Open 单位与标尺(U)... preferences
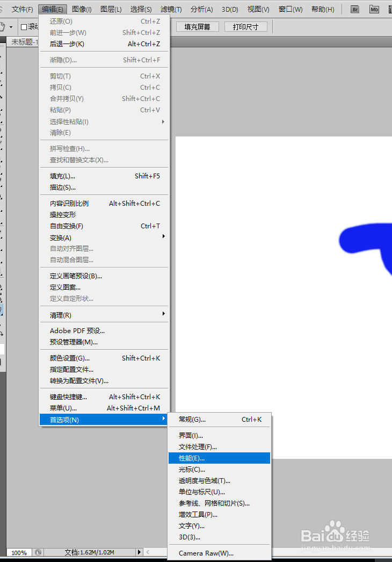The image size is (392, 562). [x=219, y=492]
